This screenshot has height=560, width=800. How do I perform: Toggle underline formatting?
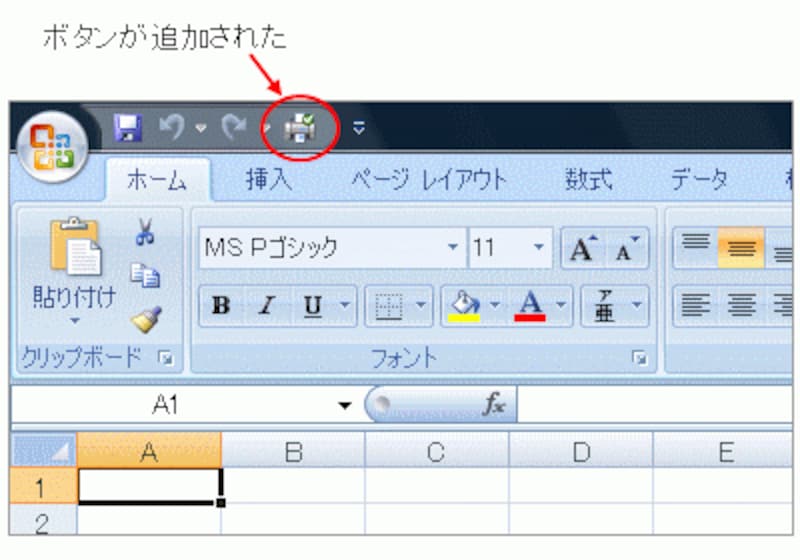(312, 306)
